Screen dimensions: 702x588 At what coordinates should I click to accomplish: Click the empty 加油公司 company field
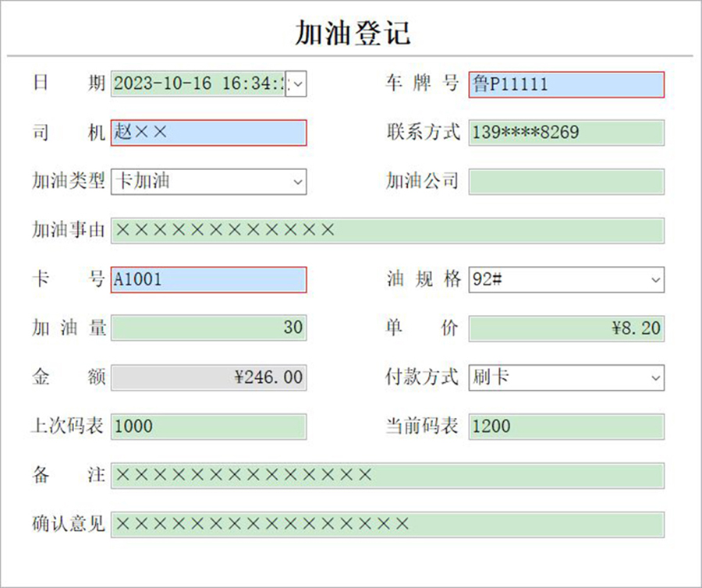click(565, 182)
